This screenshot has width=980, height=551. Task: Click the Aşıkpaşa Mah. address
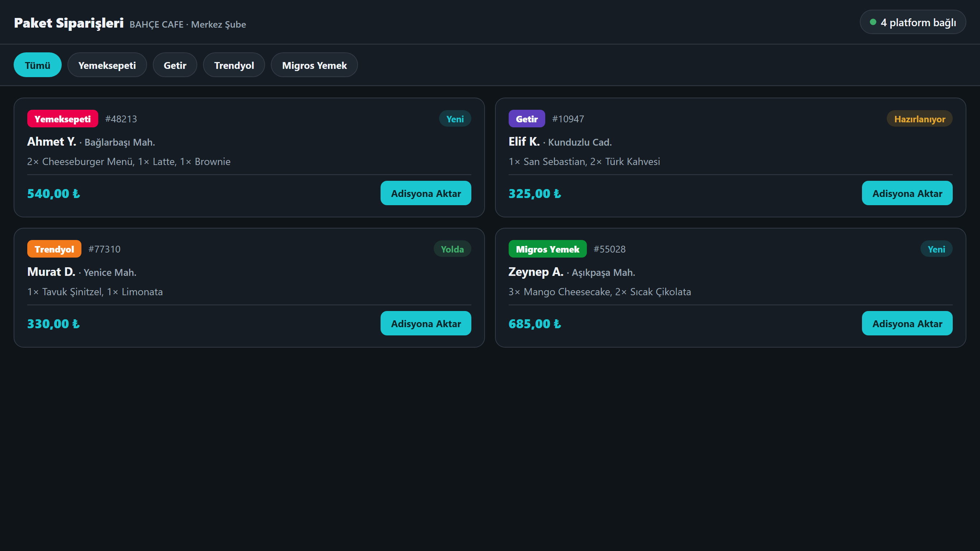point(603,273)
